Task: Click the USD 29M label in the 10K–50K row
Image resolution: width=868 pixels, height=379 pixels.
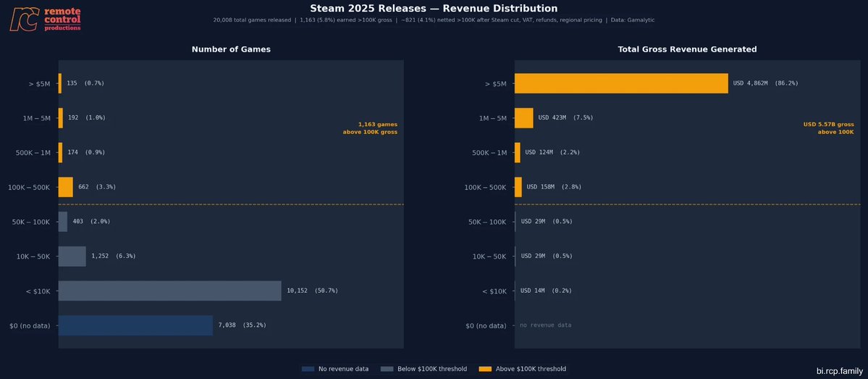Action: (x=547, y=256)
